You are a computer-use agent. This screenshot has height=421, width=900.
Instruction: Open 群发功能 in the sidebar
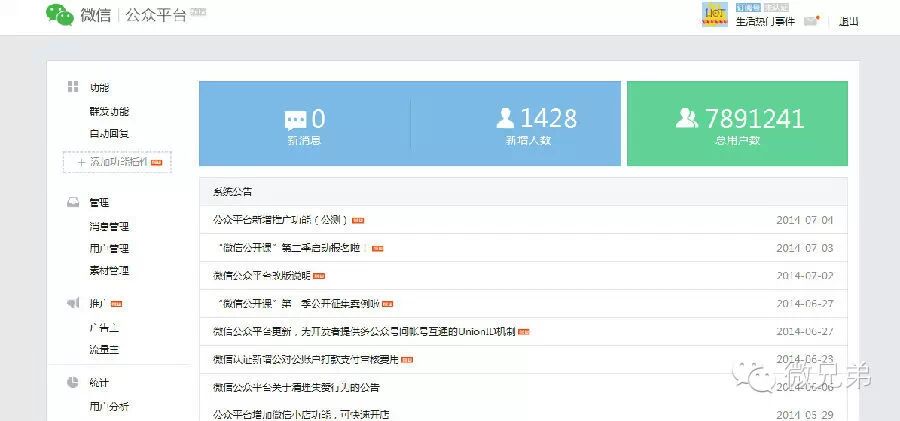[x=109, y=112]
